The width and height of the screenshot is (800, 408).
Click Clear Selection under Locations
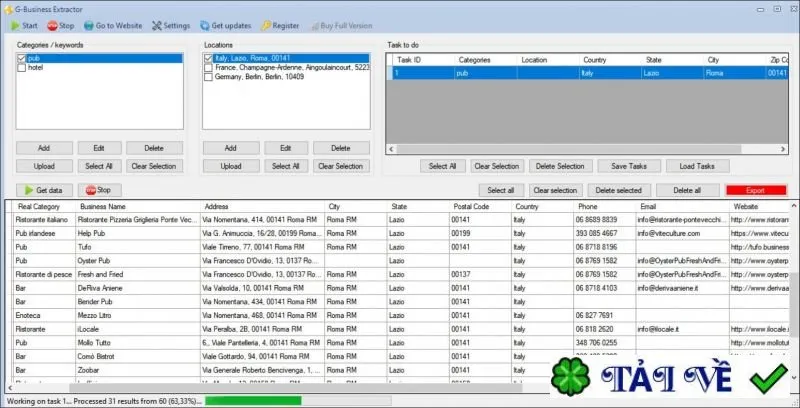(x=341, y=166)
